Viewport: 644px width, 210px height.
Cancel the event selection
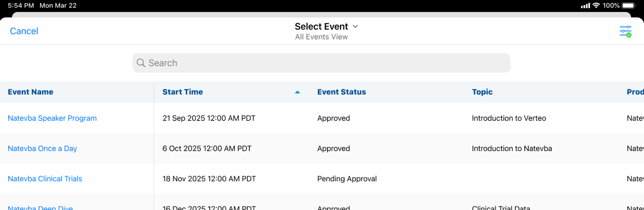click(24, 31)
